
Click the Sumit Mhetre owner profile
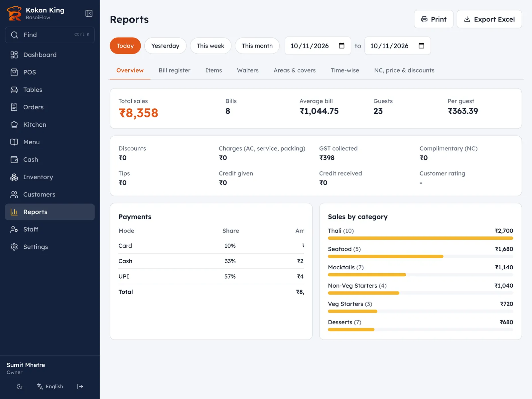[x=26, y=368]
